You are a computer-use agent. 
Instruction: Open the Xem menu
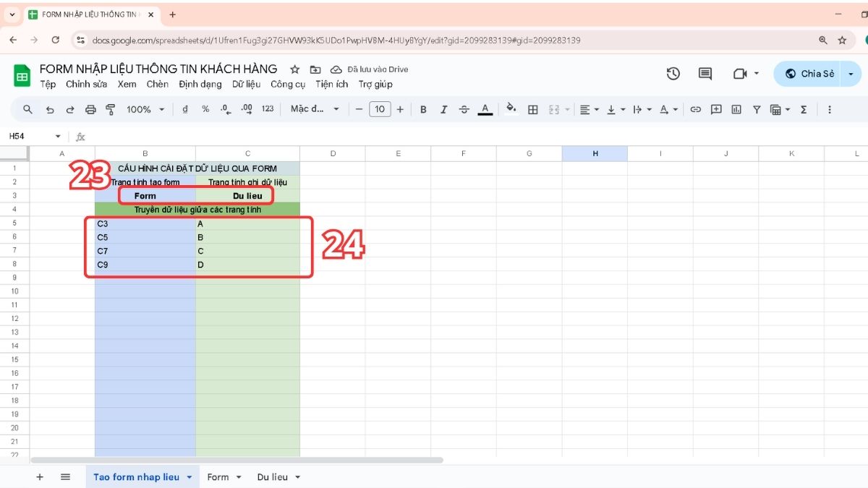[127, 85]
